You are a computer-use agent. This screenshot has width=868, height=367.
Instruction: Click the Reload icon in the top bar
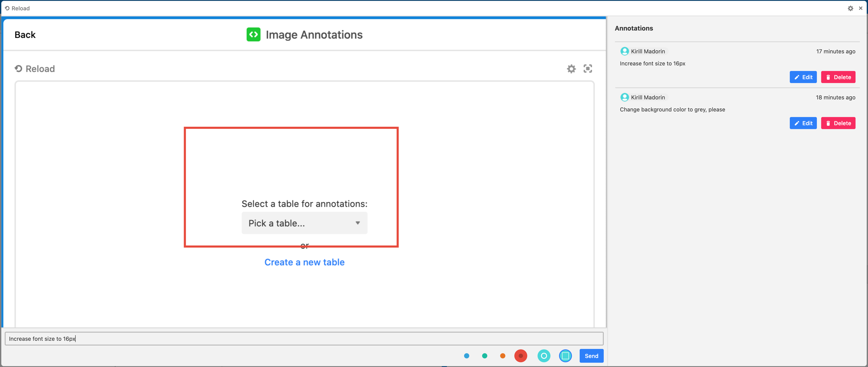(7, 8)
